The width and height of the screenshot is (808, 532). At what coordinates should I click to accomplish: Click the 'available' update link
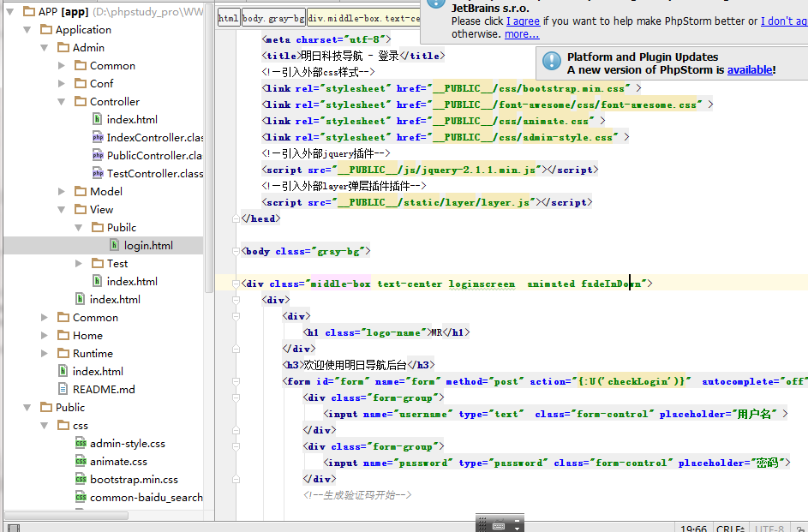pos(750,69)
